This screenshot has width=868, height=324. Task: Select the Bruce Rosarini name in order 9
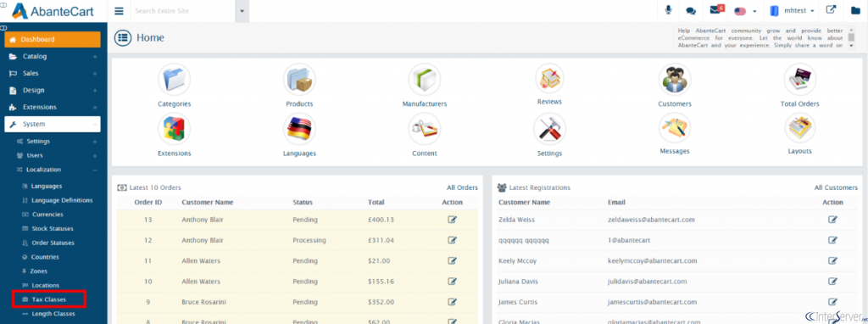203,302
